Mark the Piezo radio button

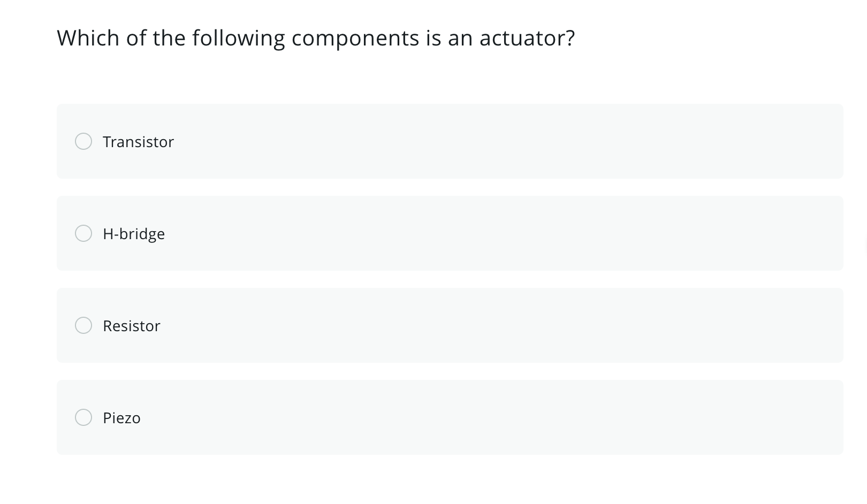pyautogui.click(x=83, y=417)
